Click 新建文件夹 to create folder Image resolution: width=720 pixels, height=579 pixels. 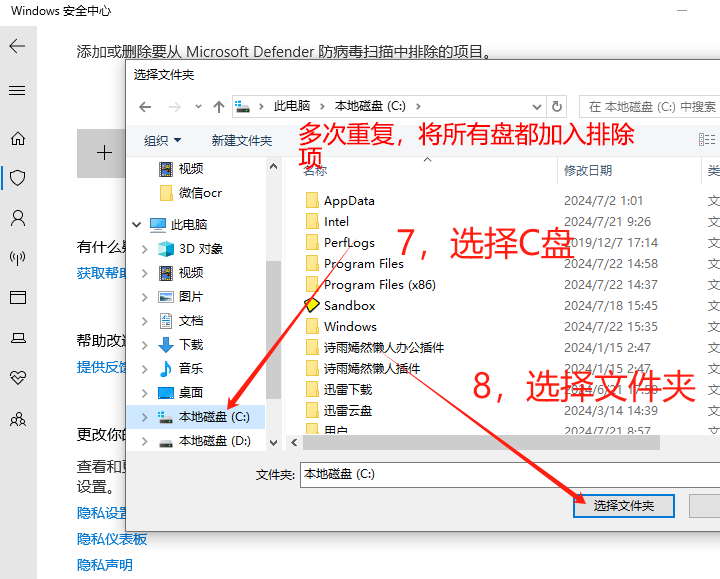[242, 141]
